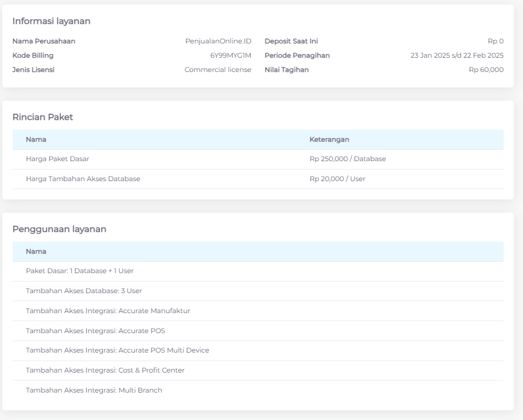Click the Rp 250,000 / Database price

(348, 159)
